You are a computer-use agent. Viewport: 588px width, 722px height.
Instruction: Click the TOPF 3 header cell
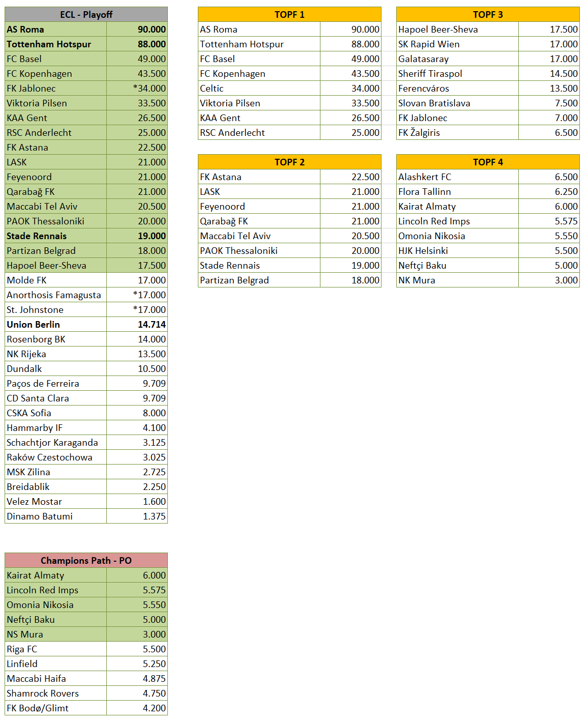(488, 14)
